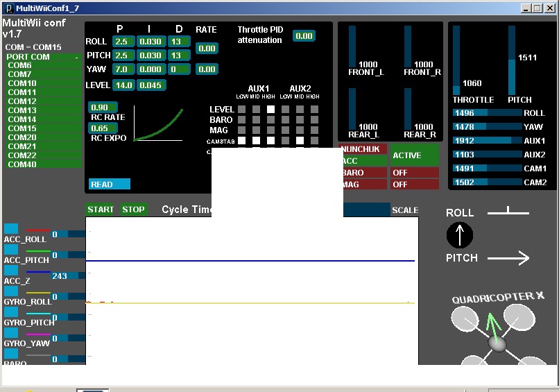The image size is (559, 392).
Task: Click the RC RATE value 0.90
Action: tap(103, 107)
